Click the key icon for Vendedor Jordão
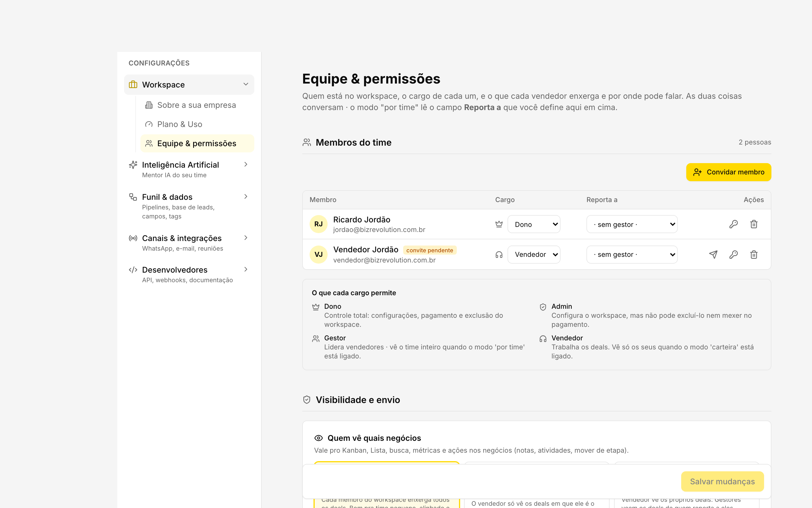The width and height of the screenshot is (812, 508). [x=734, y=254]
